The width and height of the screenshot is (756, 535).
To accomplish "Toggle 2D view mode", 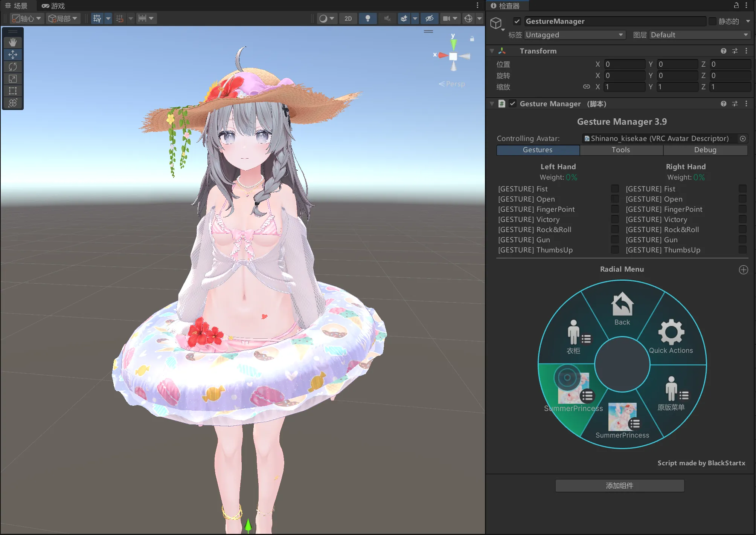I will (x=348, y=18).
